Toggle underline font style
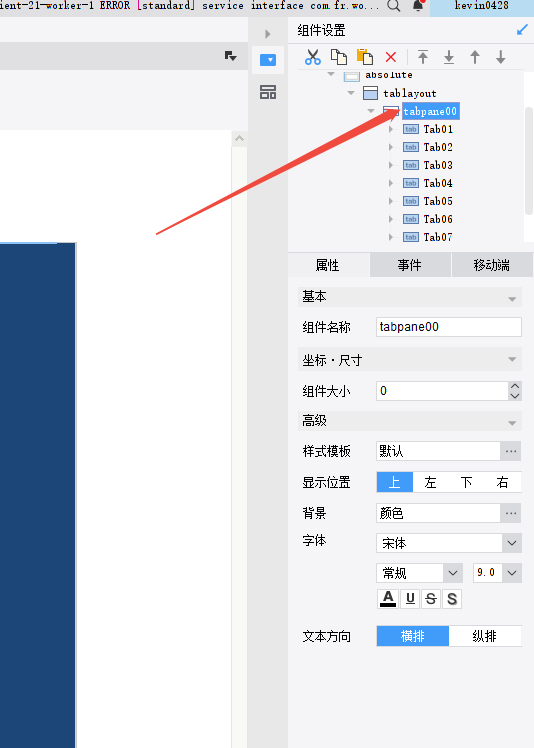The height and width of the screenshot is (748, 534). coord(410,599)
